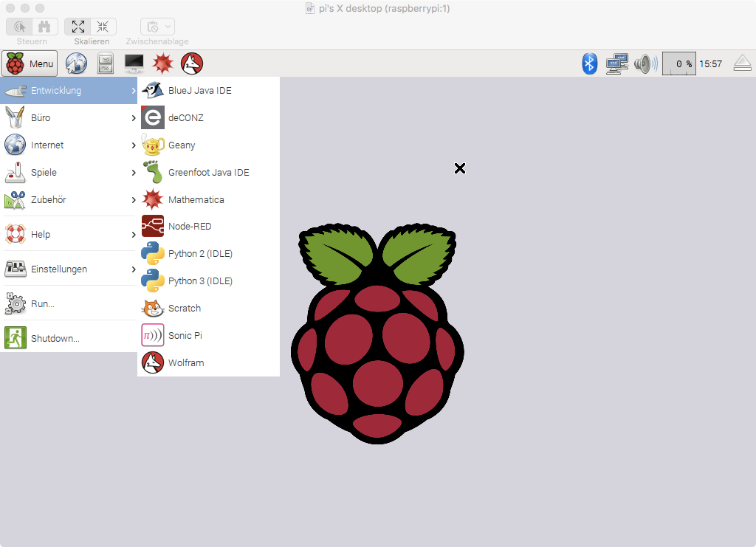Toggle the Skalieren expand-to-fit button
This screenshot has width=756, height=547.
(78, 27)
